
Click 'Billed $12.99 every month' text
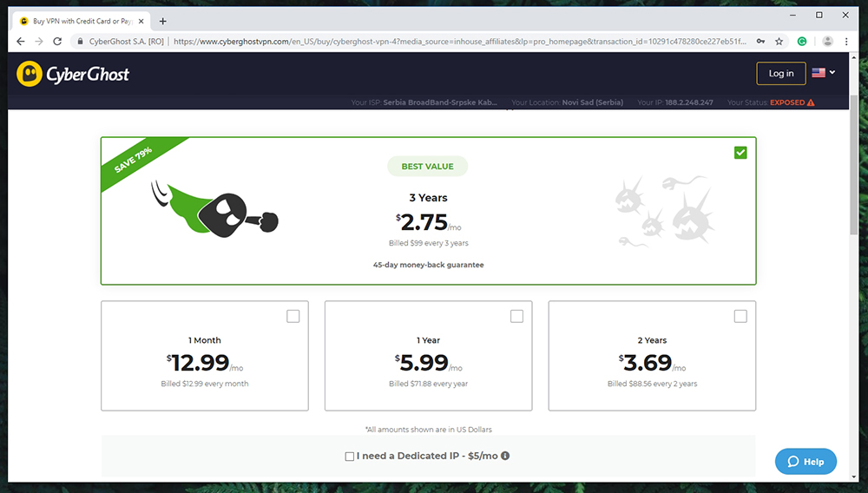(204, 384)
